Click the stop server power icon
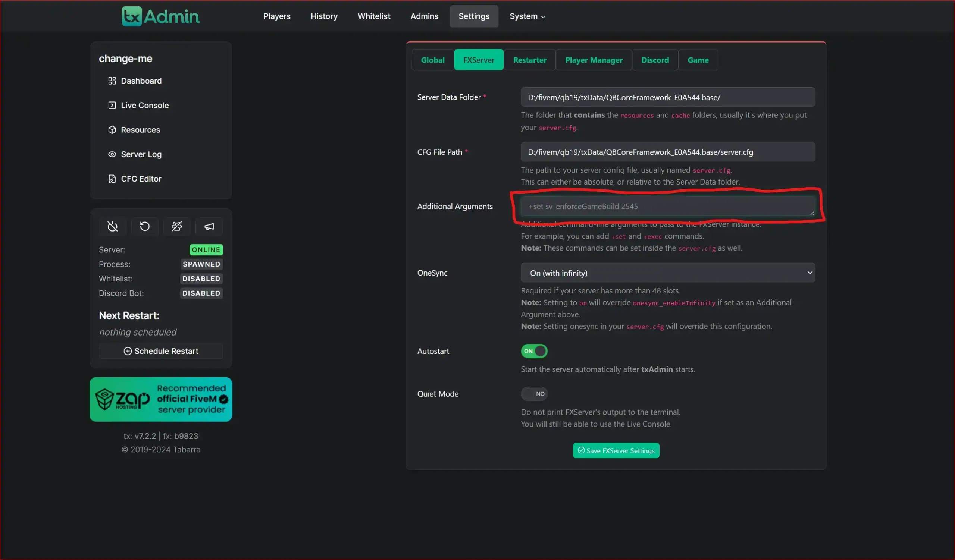The width and height of the screenshot is (955, 560). coord(113,226)
